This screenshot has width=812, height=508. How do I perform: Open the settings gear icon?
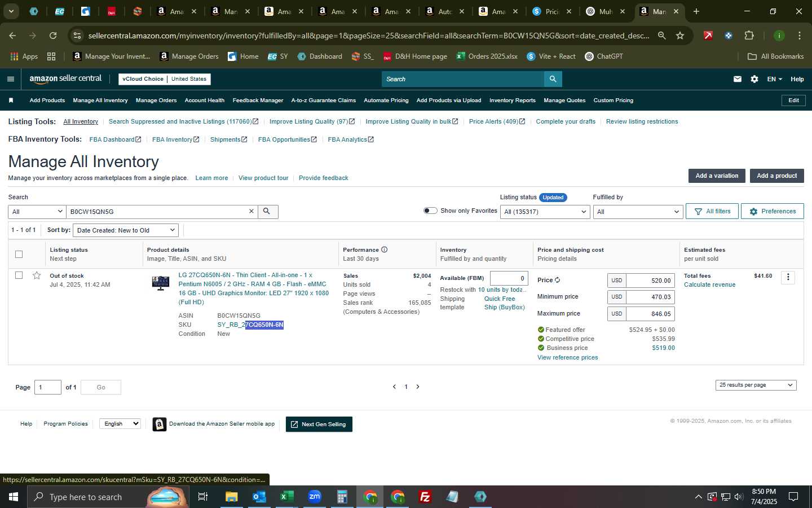coord(754,79)
